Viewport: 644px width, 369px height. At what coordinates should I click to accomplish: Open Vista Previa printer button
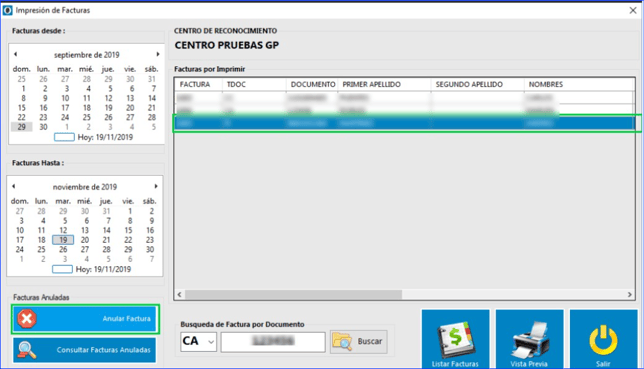pyautogui.click(x=529, y=339)
